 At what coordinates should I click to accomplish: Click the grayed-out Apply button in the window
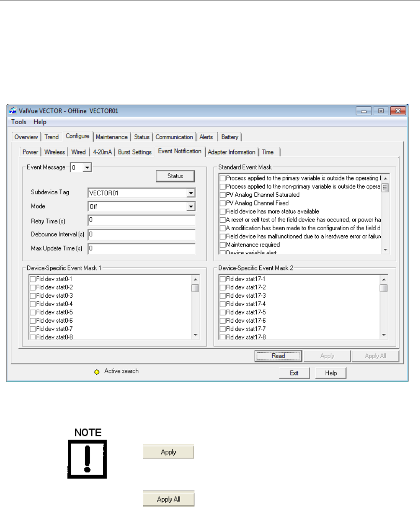327,356
